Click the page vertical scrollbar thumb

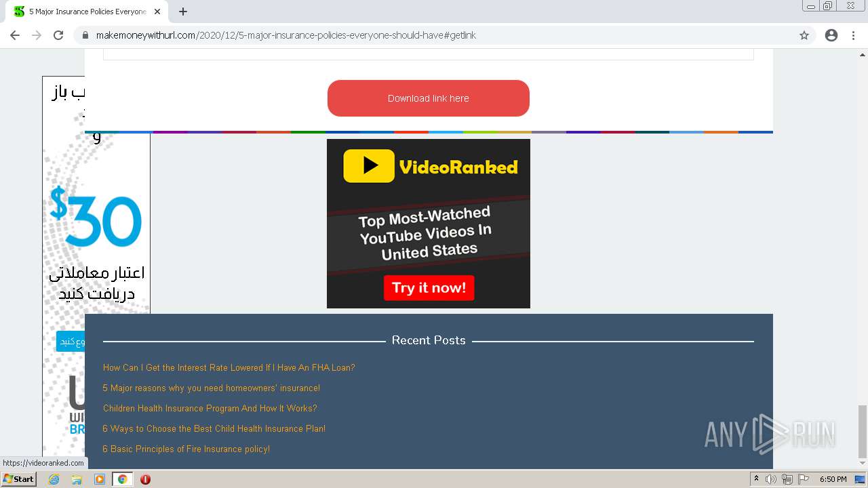pyautogui.click(x=863, y=431)
